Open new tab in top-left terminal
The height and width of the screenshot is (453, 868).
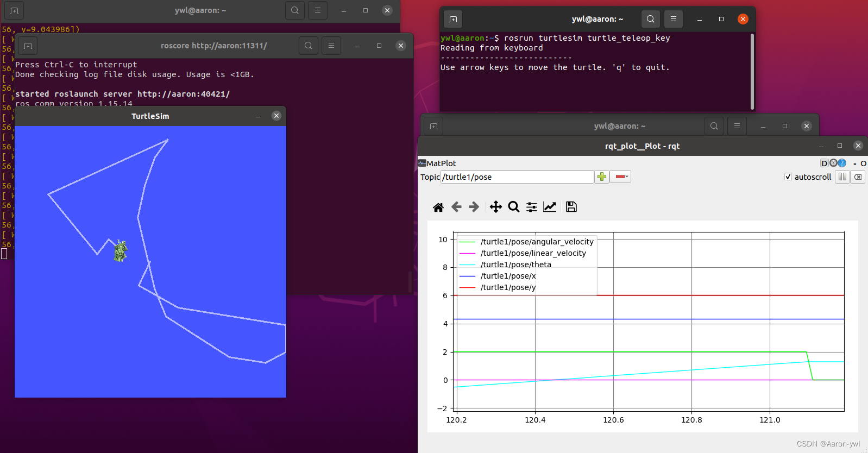tap(14, 10)
